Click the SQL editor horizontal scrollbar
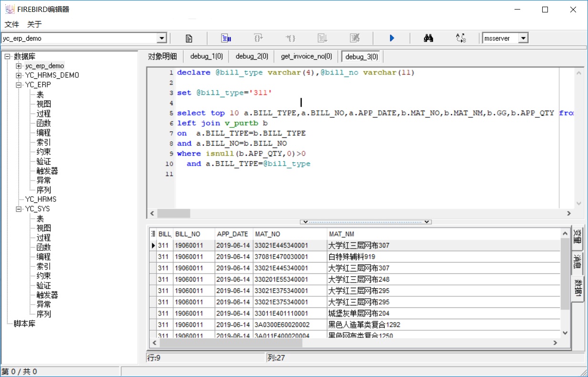The image size is (588, 377). tap(361, 213)
